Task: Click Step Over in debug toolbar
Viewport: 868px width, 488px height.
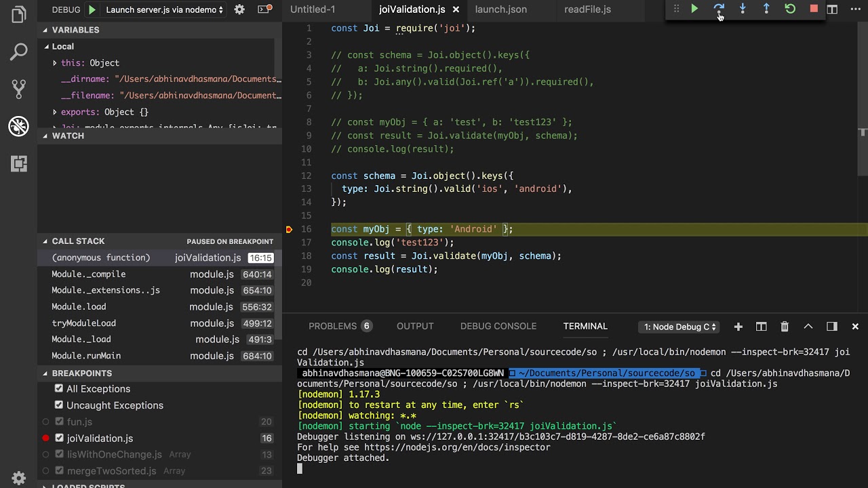Action: tap(719, 9)
